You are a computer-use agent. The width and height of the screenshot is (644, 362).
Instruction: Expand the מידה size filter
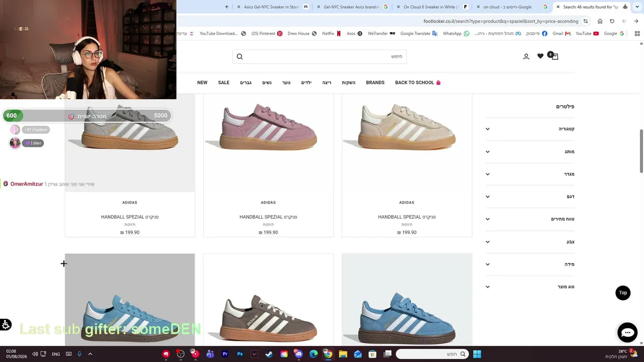pos(530,264)
